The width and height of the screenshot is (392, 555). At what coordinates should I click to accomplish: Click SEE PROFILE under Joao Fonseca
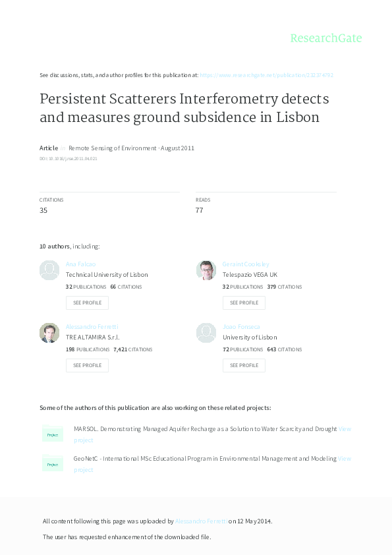(244, 365)
